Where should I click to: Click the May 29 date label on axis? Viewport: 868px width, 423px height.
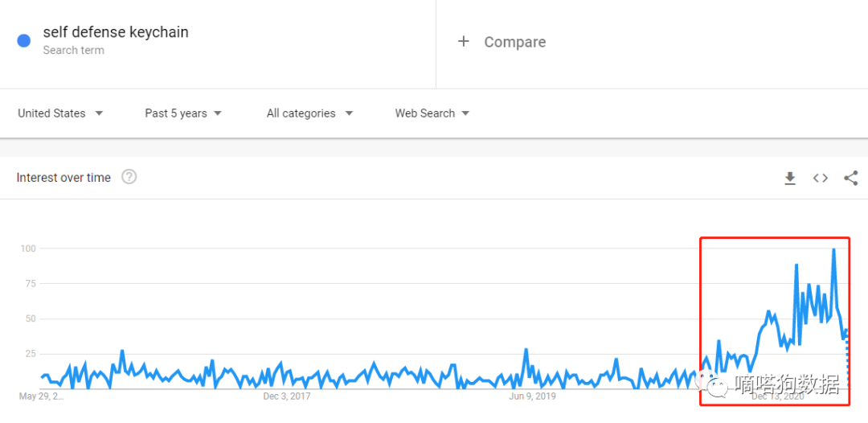(41, 396)
